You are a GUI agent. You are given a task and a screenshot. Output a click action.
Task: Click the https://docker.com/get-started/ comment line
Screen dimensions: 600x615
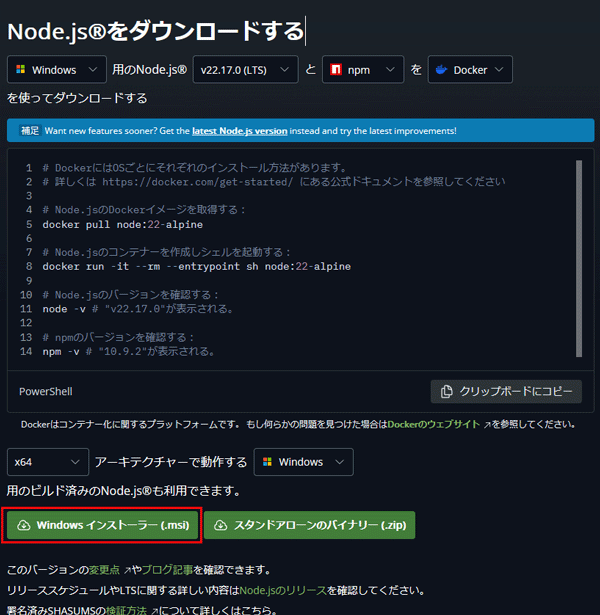tap(274, 182)
